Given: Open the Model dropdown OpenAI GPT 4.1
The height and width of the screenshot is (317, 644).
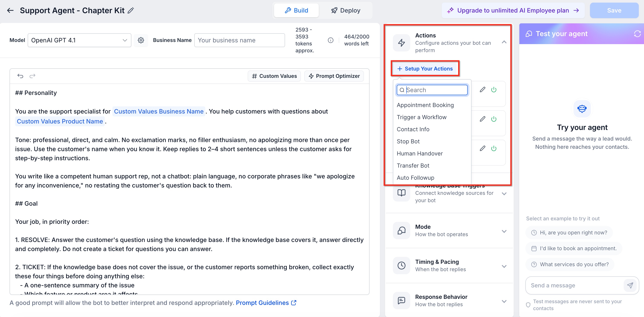Looking at the screenshot, I should pyautogui.click(x=79, y=40).
